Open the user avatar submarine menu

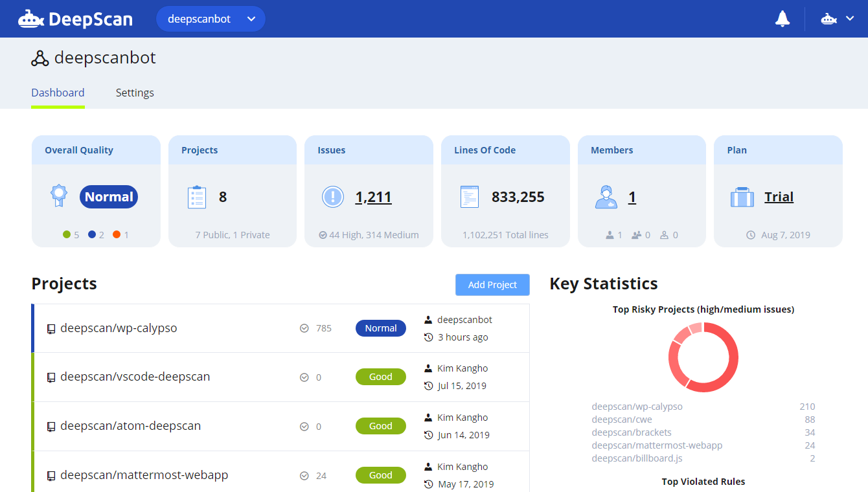pos(829,19)
